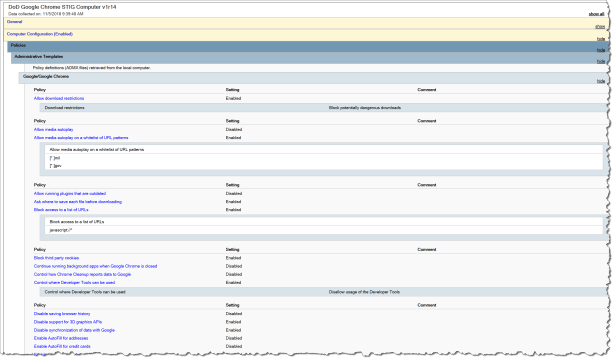Open 'Allow media autoplay' policy link
Viewport: 615px width, 360px height.
pyautogui.click(x=53, y=129)
